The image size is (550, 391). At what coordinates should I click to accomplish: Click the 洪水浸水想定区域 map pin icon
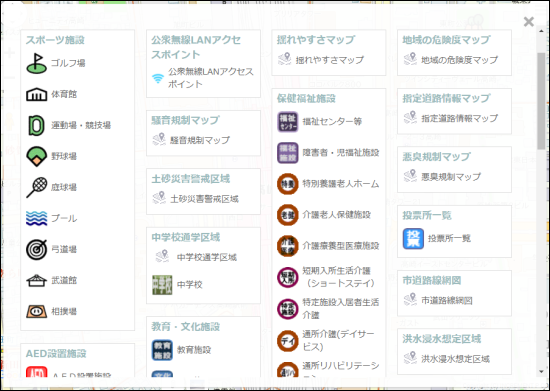410,358
